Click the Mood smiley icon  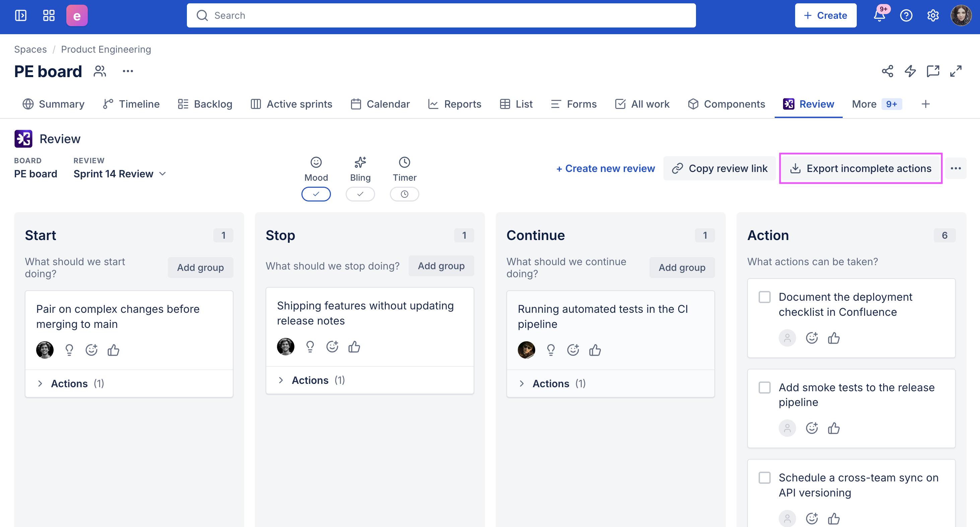coord(316,162)
